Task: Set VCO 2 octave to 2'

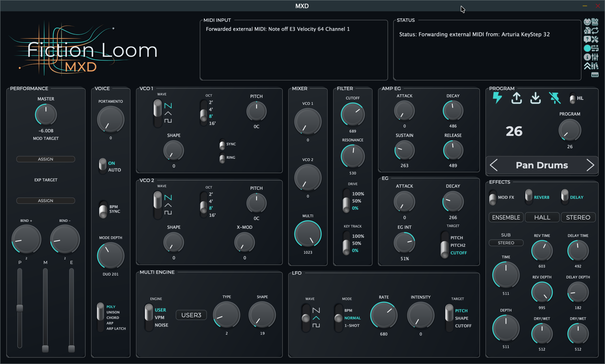Action: [x=211, y=194]
